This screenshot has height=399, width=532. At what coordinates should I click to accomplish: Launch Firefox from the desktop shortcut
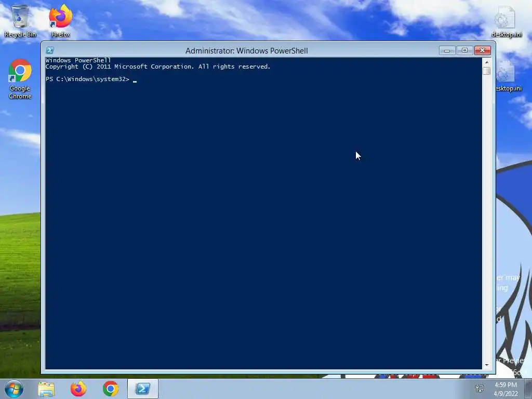(60, 21)
